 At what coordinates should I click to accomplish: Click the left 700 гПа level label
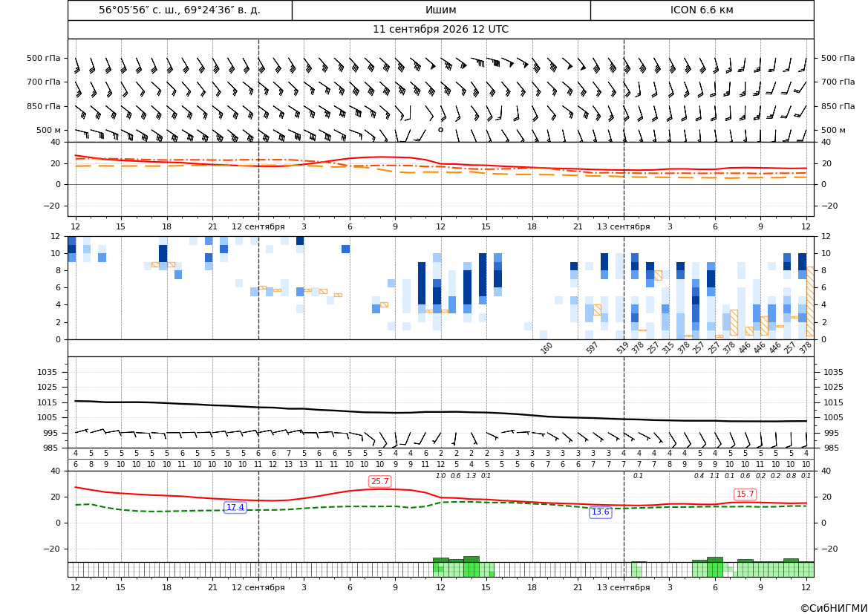[44, 82]
